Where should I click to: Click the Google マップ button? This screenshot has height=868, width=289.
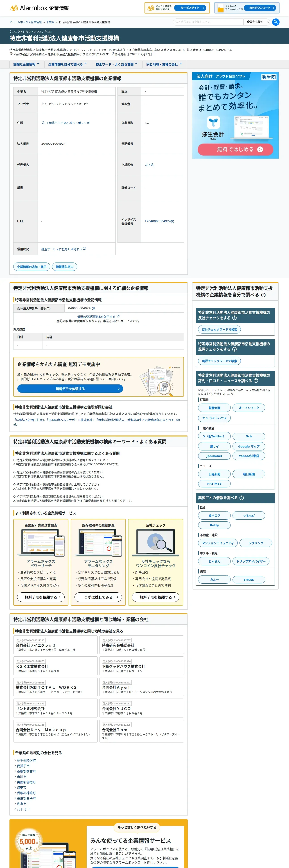click(249, 446)
